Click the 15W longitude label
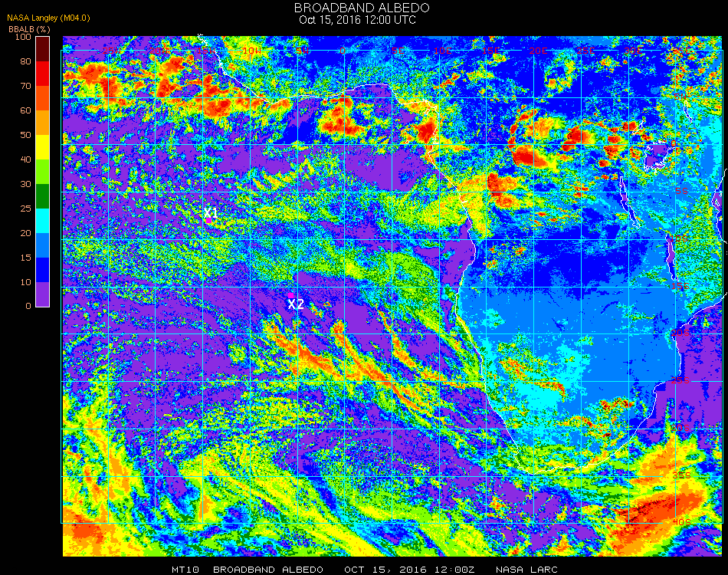Screen dimensions: 728x575 [205, 51]
